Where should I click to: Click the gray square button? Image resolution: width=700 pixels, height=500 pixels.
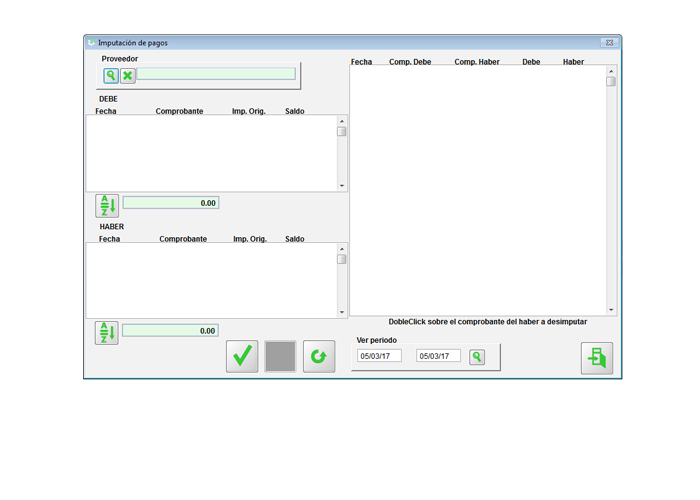pyautogui.click(x=280, y=356)
